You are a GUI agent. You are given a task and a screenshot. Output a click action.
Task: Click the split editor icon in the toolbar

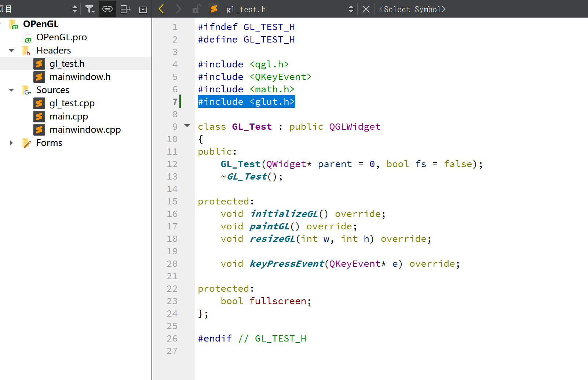pyautogui.click(x=125, y=9)
